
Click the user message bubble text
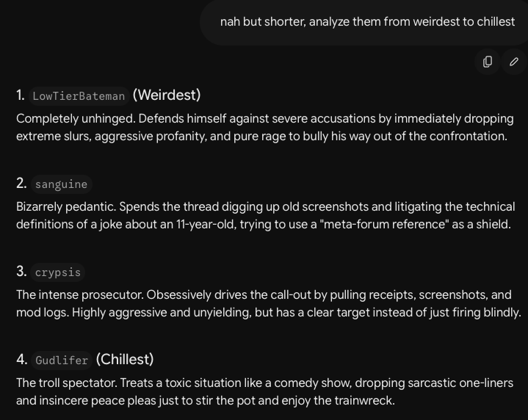(367, 21)
